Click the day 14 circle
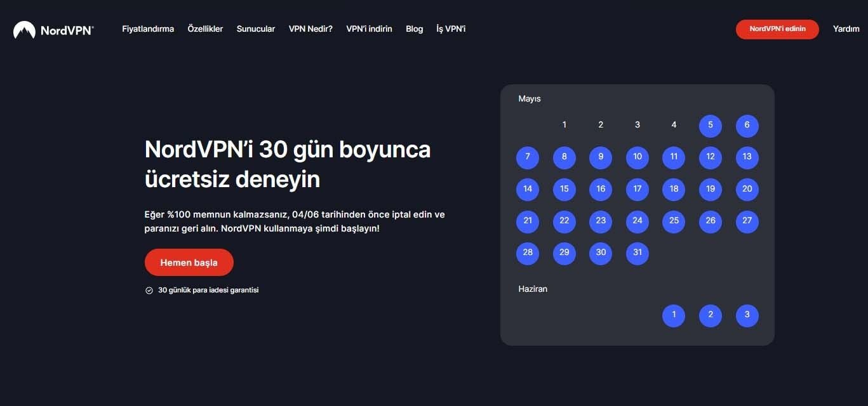Image resolution: width=868 pixels, height=406 pixels. pos(528,189)
